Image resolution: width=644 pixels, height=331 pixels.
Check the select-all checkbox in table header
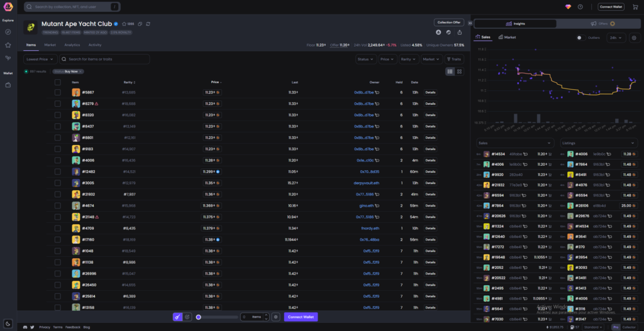click(57, 82)
